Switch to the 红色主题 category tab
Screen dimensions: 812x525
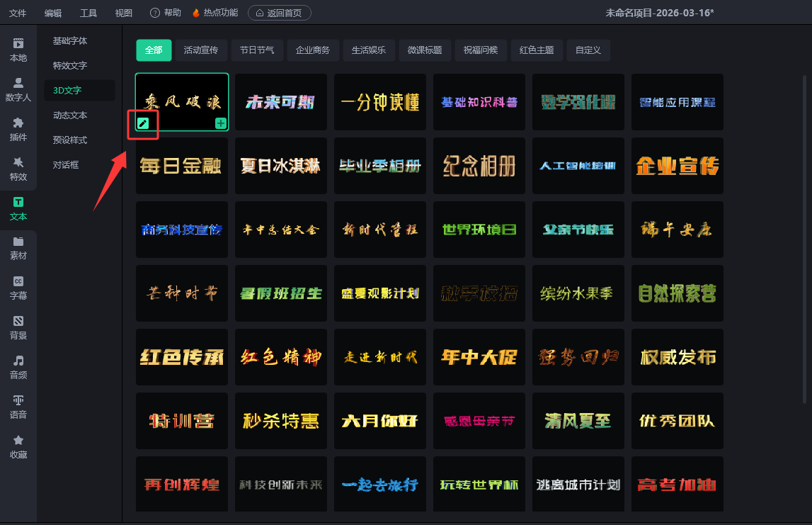(537, 50)
